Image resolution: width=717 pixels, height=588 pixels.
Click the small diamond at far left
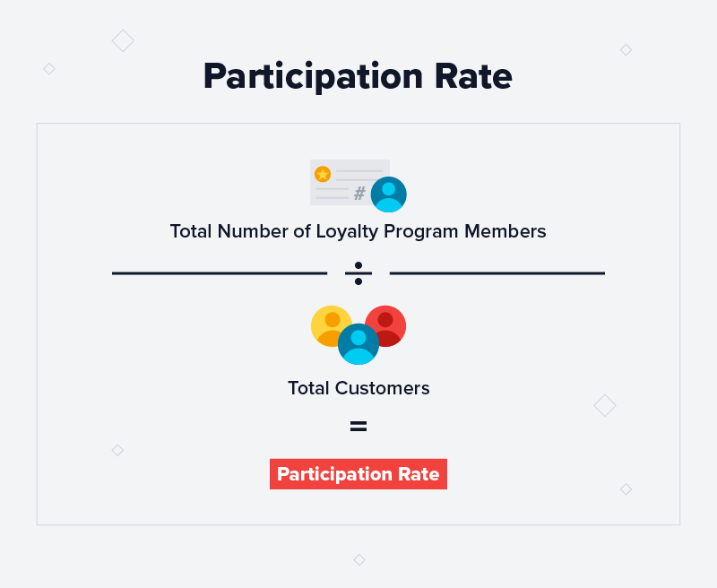point(49,69)
